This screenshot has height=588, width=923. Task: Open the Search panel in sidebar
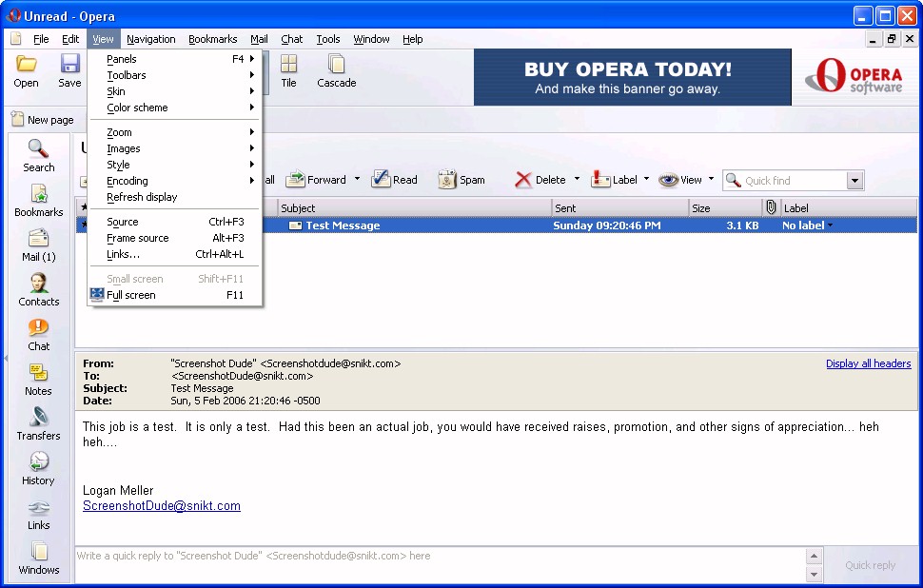click(38, 156)
